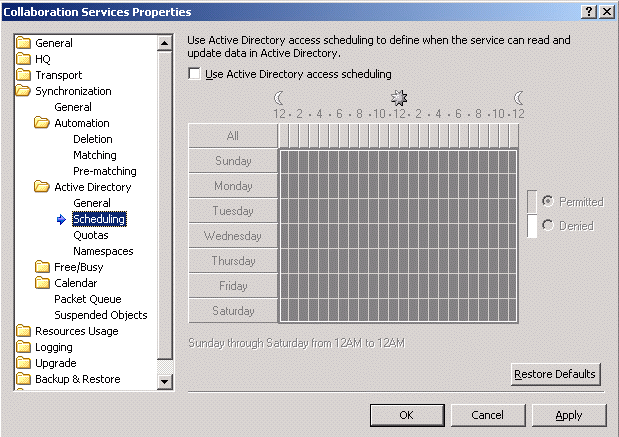Select the All row header

point(233,136)
